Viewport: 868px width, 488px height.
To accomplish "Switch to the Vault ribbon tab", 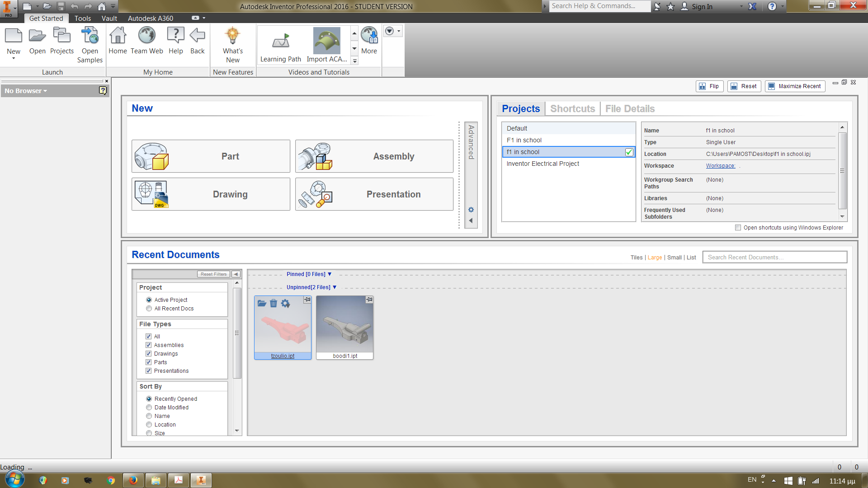I will pyautogui.click(x=109, y=19).
